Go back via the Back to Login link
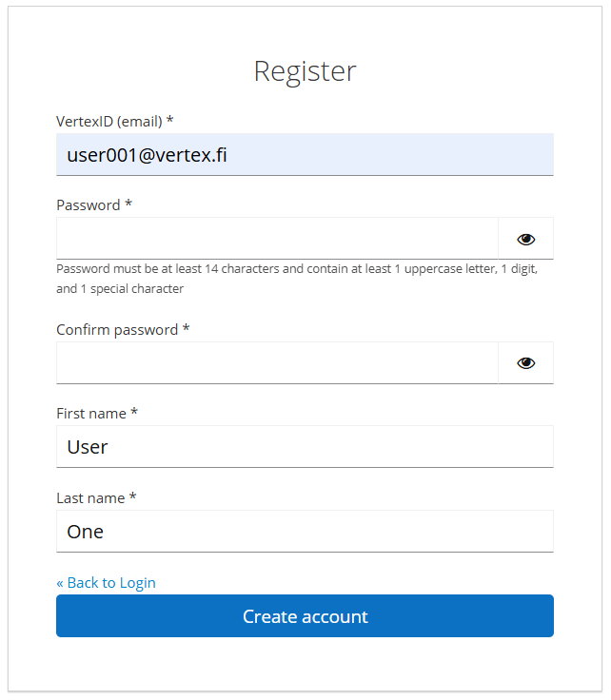The height and width of the screenshot is (700, 611). (106, 582)
